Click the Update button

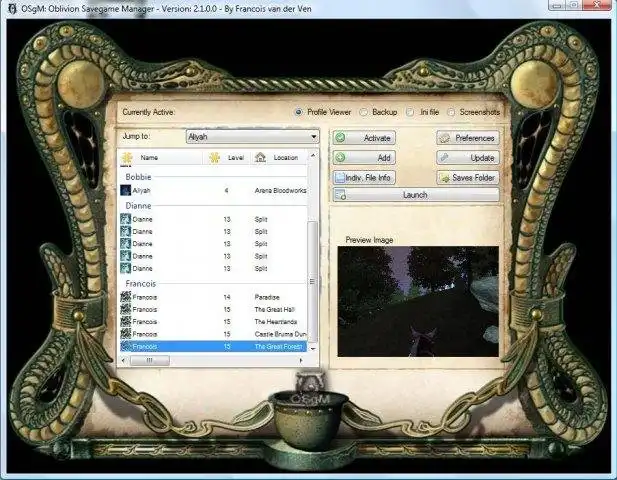pos(468,158)
